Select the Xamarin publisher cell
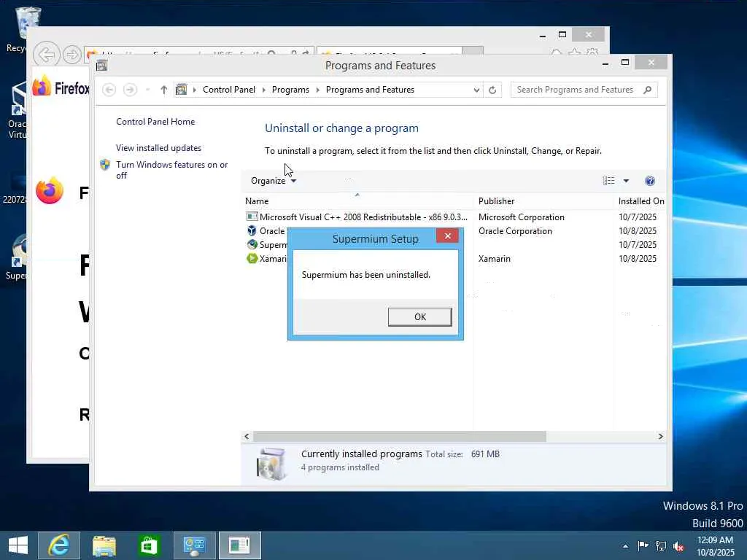This screenshot has width=747, height=560. [494, 258]
